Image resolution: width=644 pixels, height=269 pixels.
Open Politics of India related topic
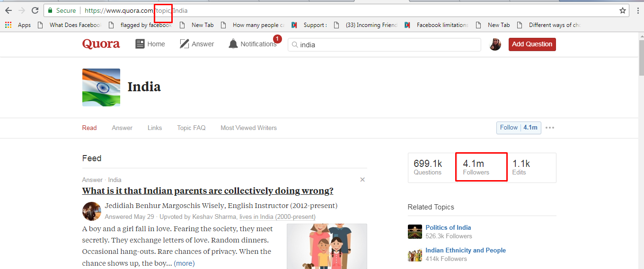point(448,227)
